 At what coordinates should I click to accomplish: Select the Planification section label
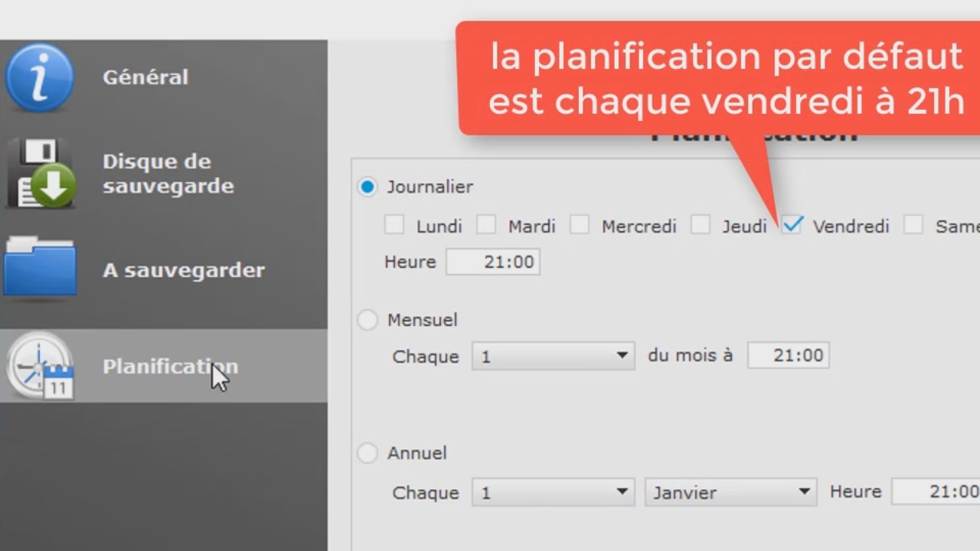point(170,367)
